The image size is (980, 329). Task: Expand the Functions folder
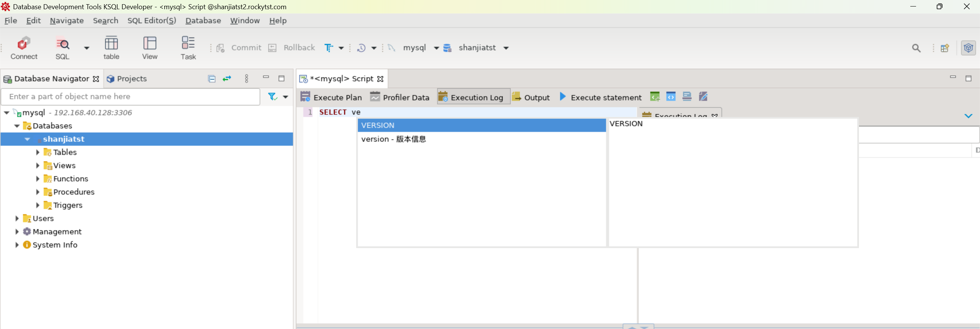(x=38, y=179)
